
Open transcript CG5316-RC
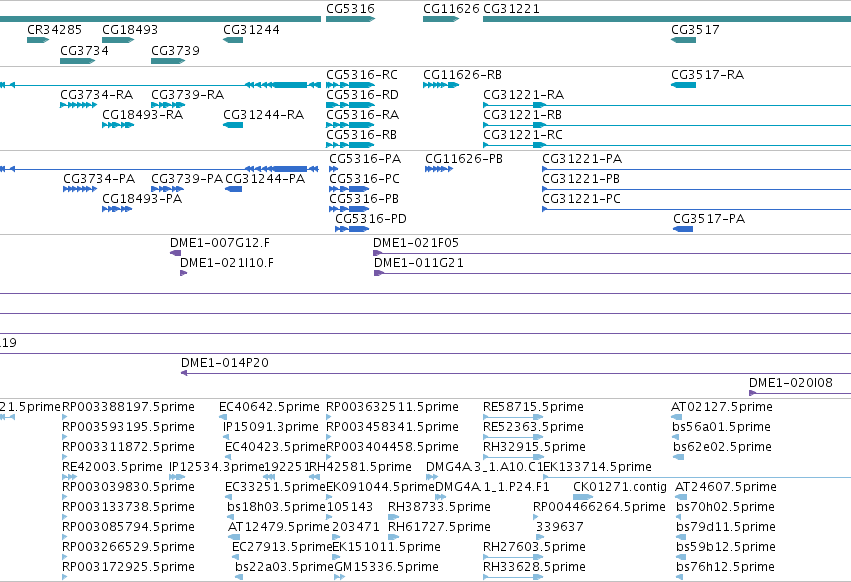(361, 74)
